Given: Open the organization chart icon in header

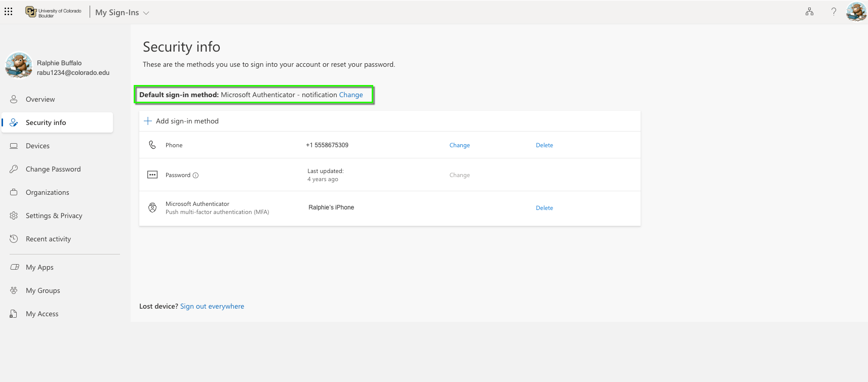Looking at the screenshot, I should (809, 12).
